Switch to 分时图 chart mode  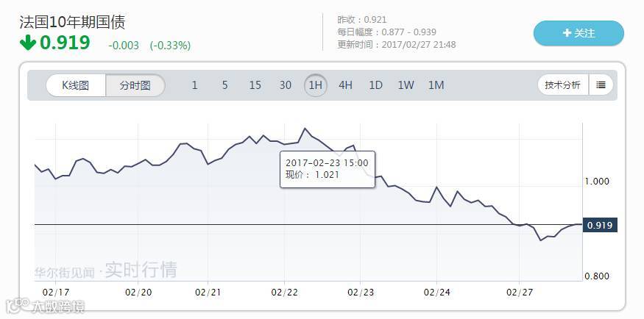[x=135, y=85]
